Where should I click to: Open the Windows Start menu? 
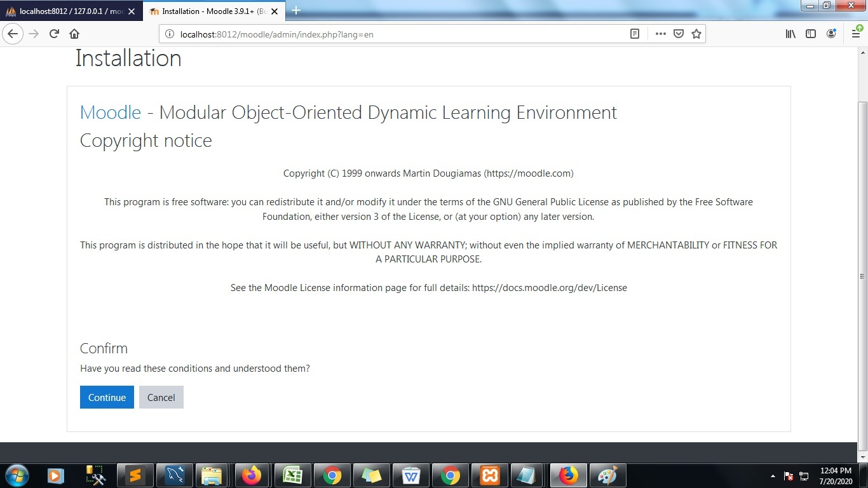point(17,475)
